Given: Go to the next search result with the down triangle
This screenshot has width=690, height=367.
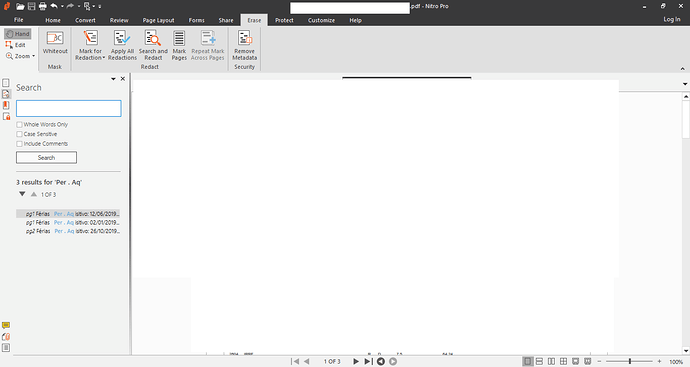Looking at the screenshot, I should coord(22,194).
